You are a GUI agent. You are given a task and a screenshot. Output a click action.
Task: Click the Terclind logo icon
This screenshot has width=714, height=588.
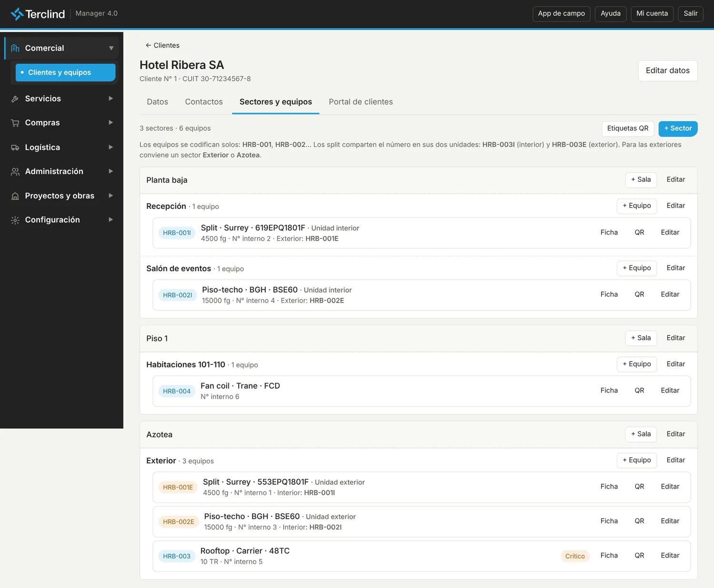[17, 14]
